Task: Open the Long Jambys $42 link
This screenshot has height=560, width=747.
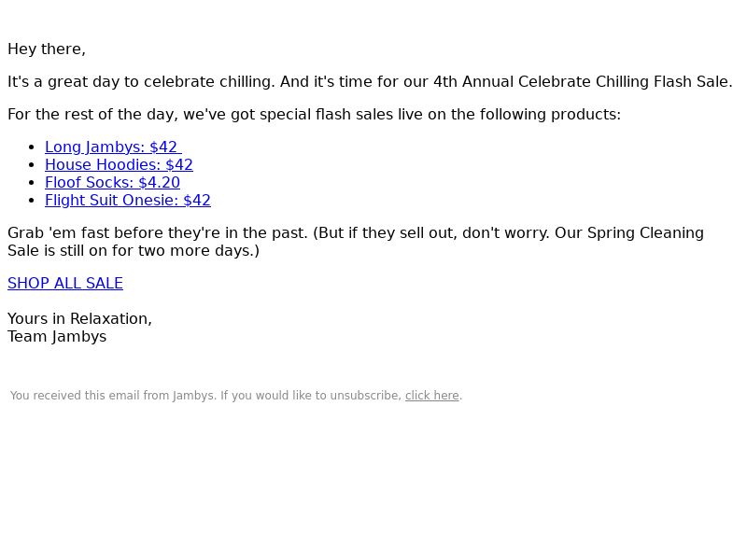Action: [113, 147]
